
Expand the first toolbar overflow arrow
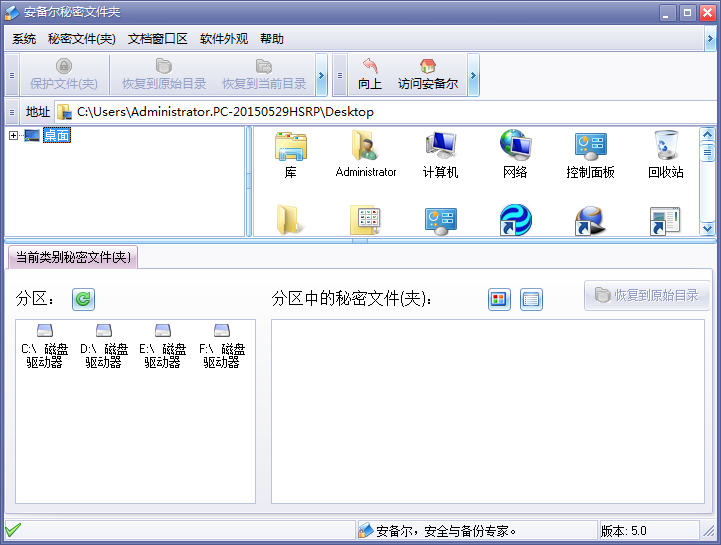tap(321, 75)
